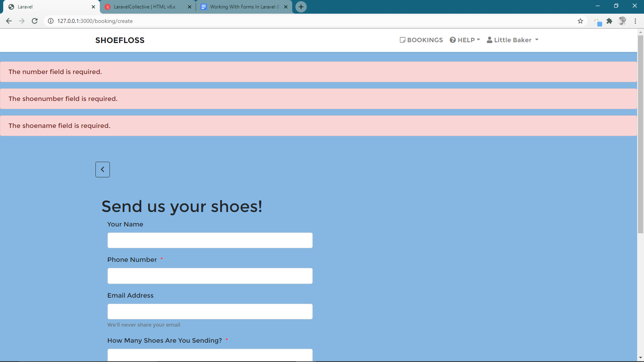This screenshot has height=362, width=644.
Task: Click inside the Phone Number input field
Action: pyautogui.click(x=210, y=276)
